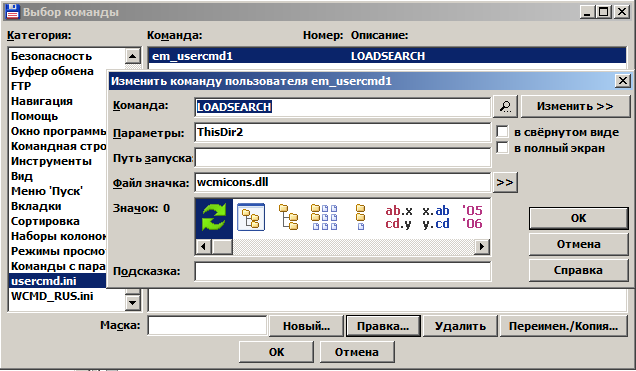Screen dimensions: 636x371
Task: Click the floppy disk title bar icon
Action: [x=12, y=11]
